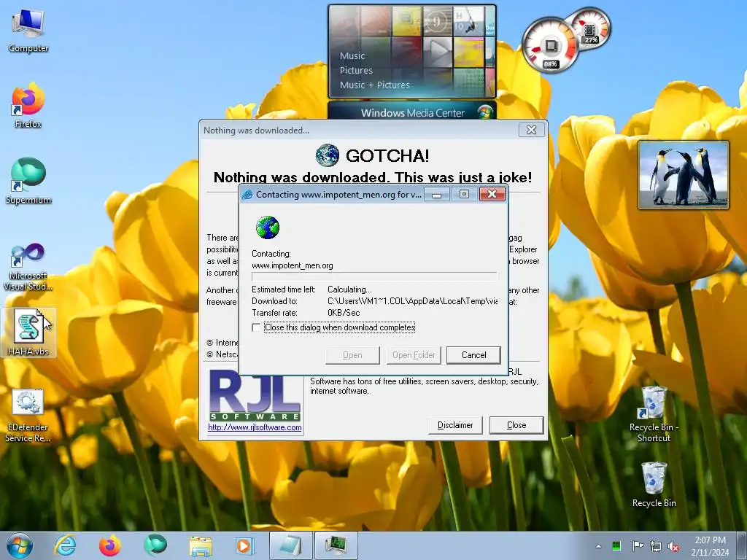Click the Disclaimer button

(455, 425)
